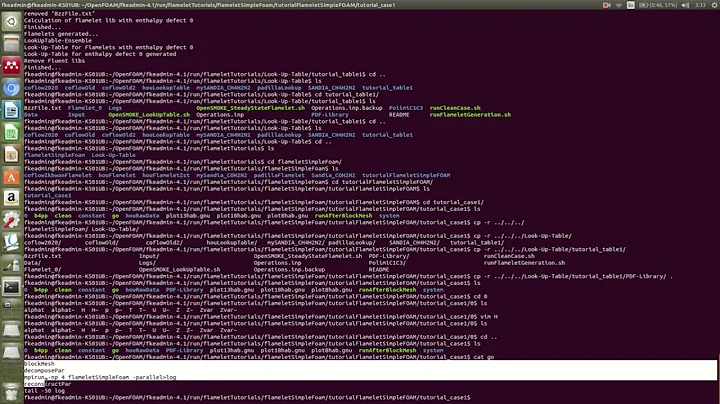The image size is (720, 404).
Task: Open the Ubuntu Dash search launcher
Action: [11, 22]
